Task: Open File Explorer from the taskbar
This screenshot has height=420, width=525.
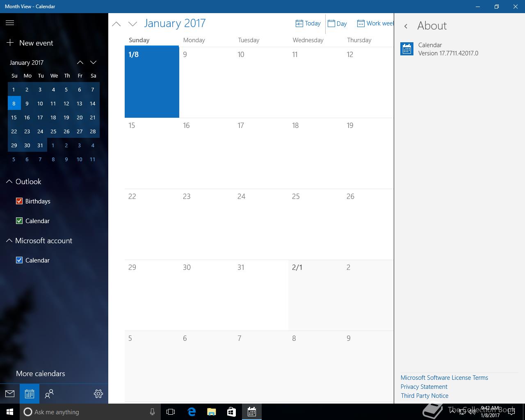Action: 212,412
